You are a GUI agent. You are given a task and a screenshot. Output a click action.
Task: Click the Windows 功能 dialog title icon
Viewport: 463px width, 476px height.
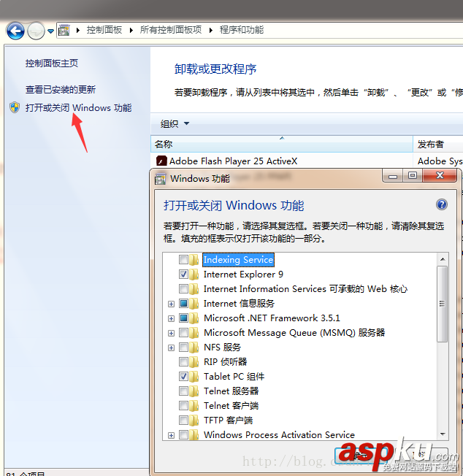(161, 179)
